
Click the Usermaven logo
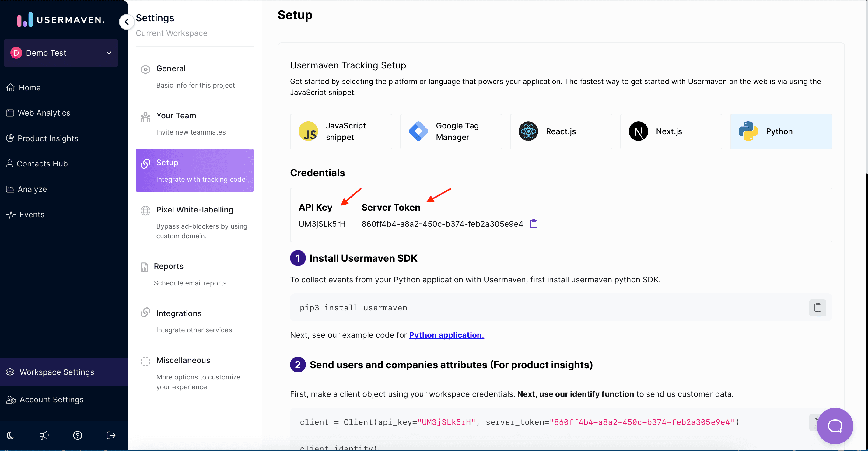61,19
